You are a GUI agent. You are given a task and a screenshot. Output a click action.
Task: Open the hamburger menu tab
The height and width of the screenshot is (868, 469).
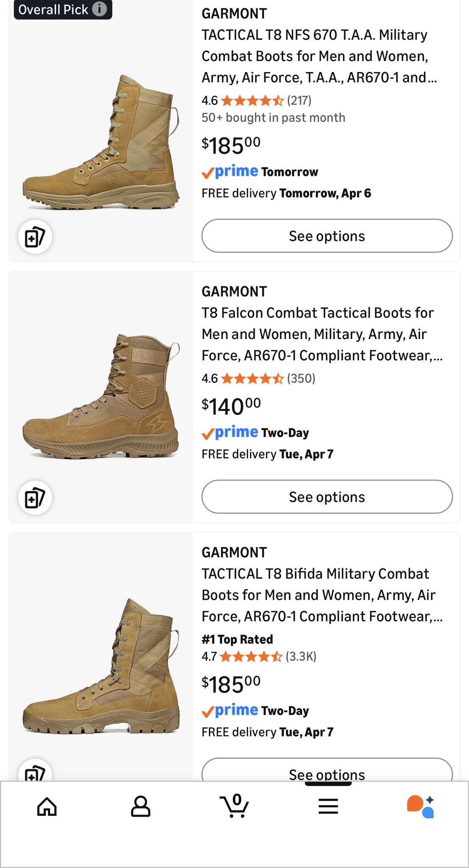pyautogui.click(x=328, y=806)
